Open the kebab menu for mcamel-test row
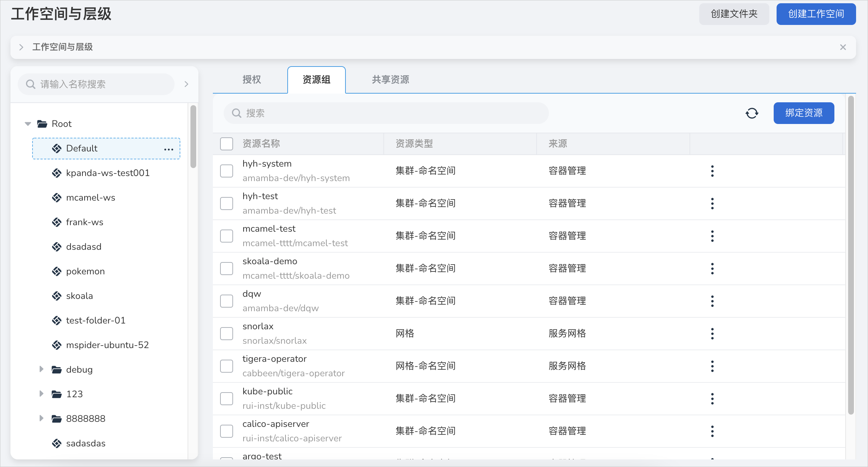This screenshot has width=868, height=467. (x=712, y=236)
